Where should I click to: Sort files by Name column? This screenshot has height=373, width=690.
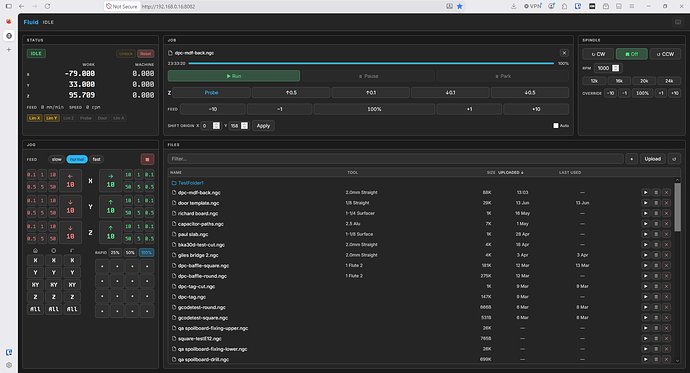(176, 172)
